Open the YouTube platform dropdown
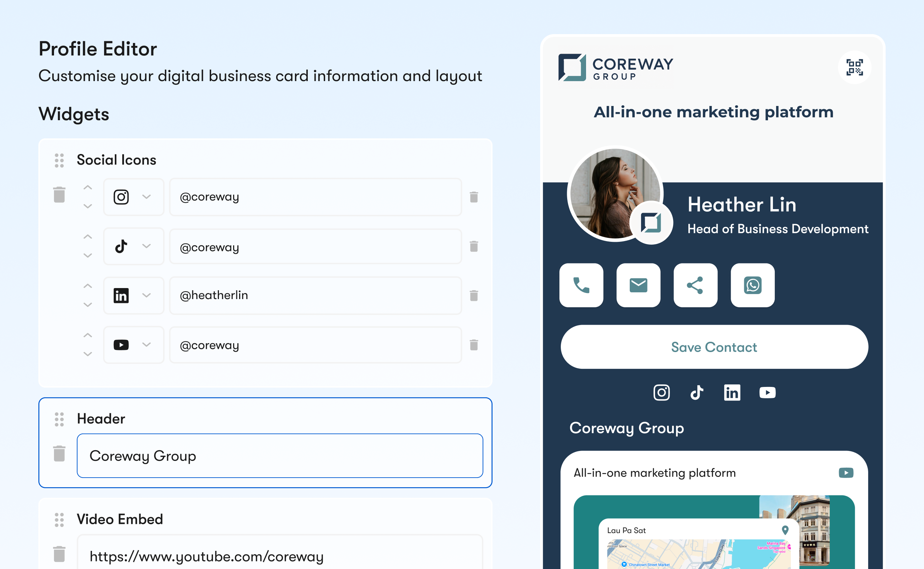Image resolution: width=924 pixels, height=569 pixels. (x=134, y=345)
